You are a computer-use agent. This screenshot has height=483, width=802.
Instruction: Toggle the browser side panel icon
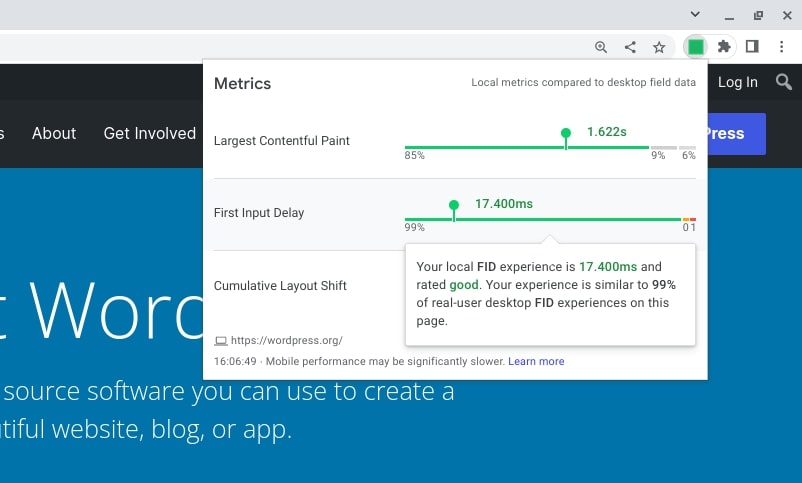[752, 47]
